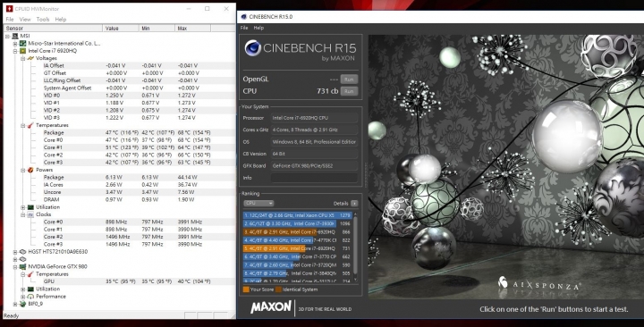Click the Identical System legend swatch

[x=278, y=289]
